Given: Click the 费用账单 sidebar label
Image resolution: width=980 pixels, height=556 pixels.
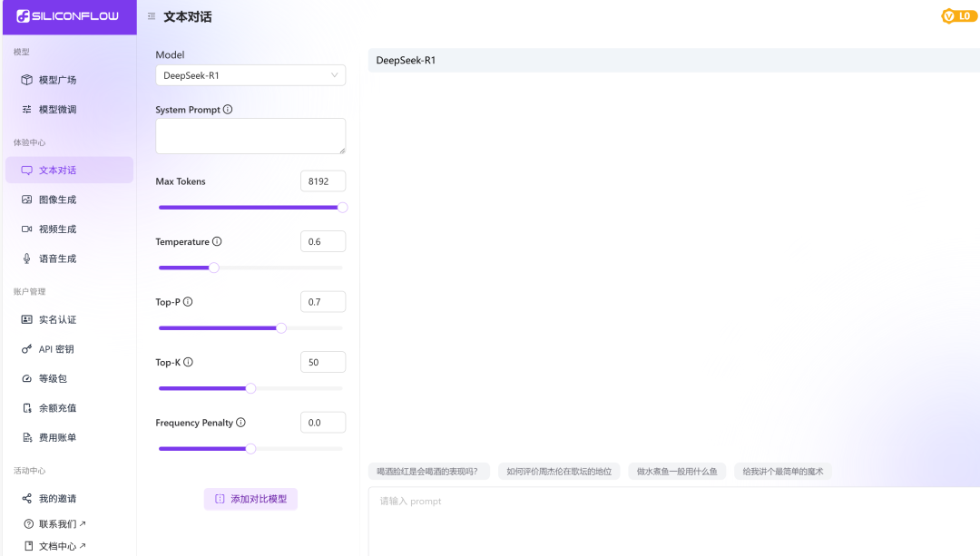Looking at the screenshot, I should click(x=57, y=437).
